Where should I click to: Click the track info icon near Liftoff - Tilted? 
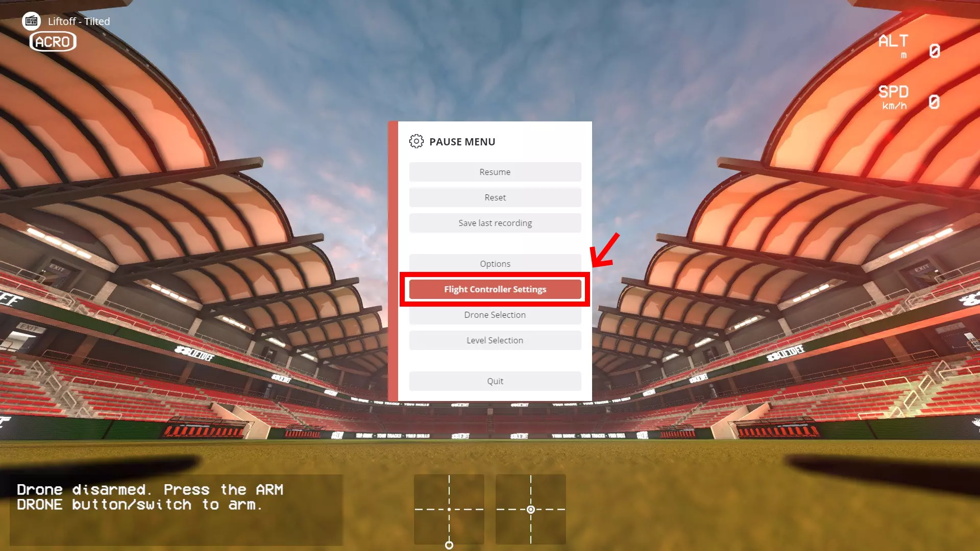tap(32, 21)
